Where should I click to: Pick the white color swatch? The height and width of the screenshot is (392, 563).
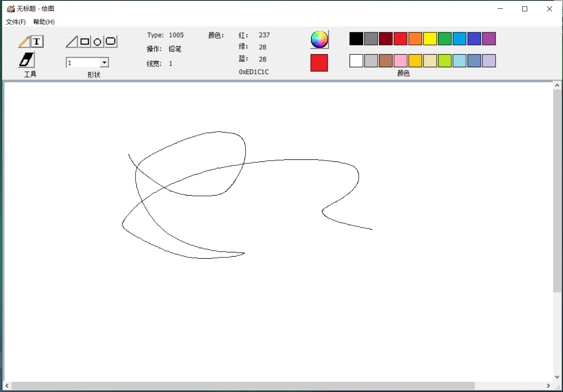click(356, 61)
